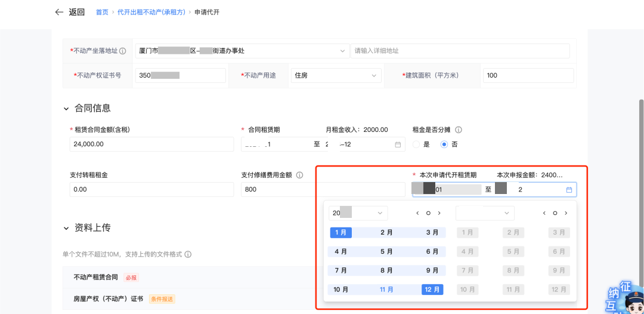Go to previous year in left calendar panel
Screen dimensions: 644x314
tap(417, 213)
